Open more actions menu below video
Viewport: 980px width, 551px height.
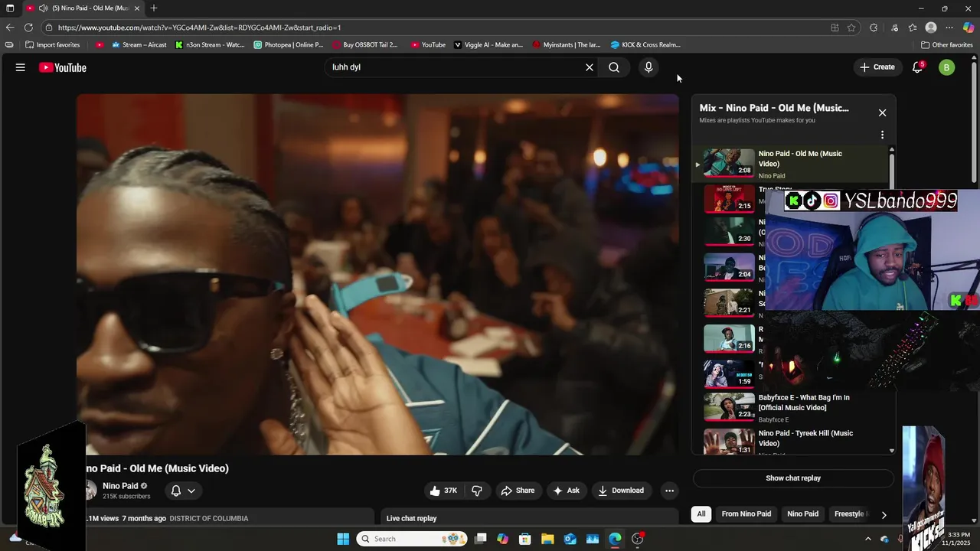669,491
